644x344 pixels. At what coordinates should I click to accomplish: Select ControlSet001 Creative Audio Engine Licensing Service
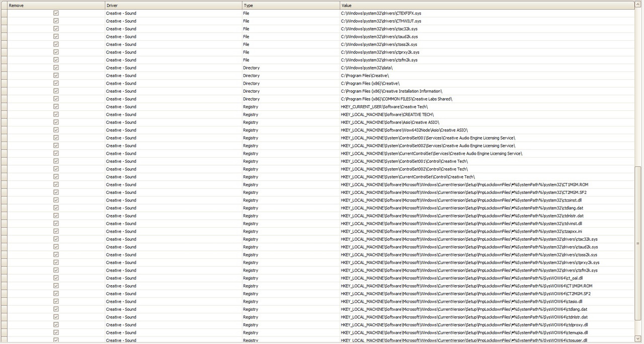[x=487, y=138]
